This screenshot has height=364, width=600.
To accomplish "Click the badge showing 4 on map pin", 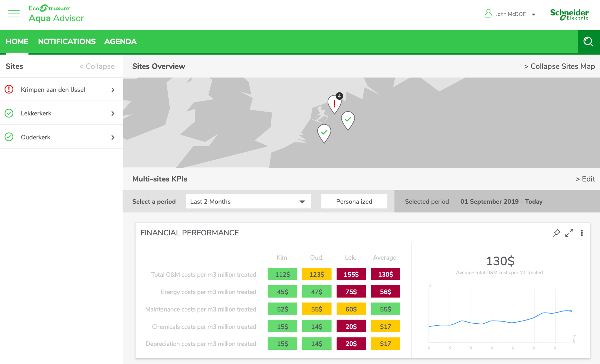I will point(339,96).
